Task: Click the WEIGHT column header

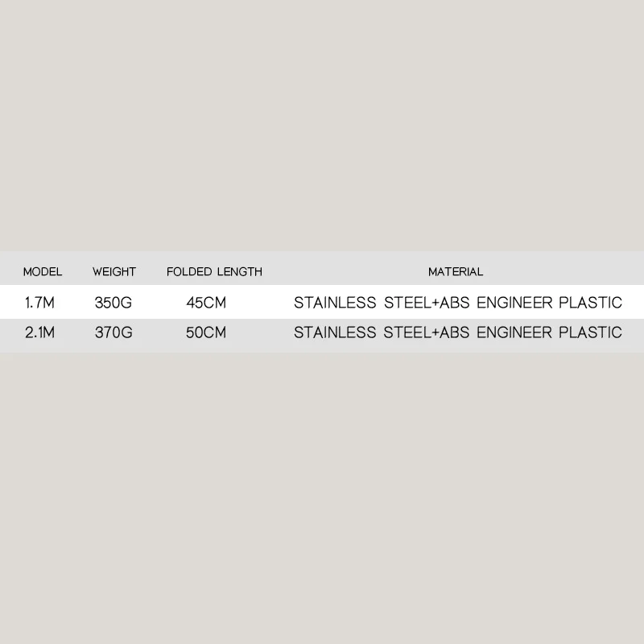Action: (114, 271)
